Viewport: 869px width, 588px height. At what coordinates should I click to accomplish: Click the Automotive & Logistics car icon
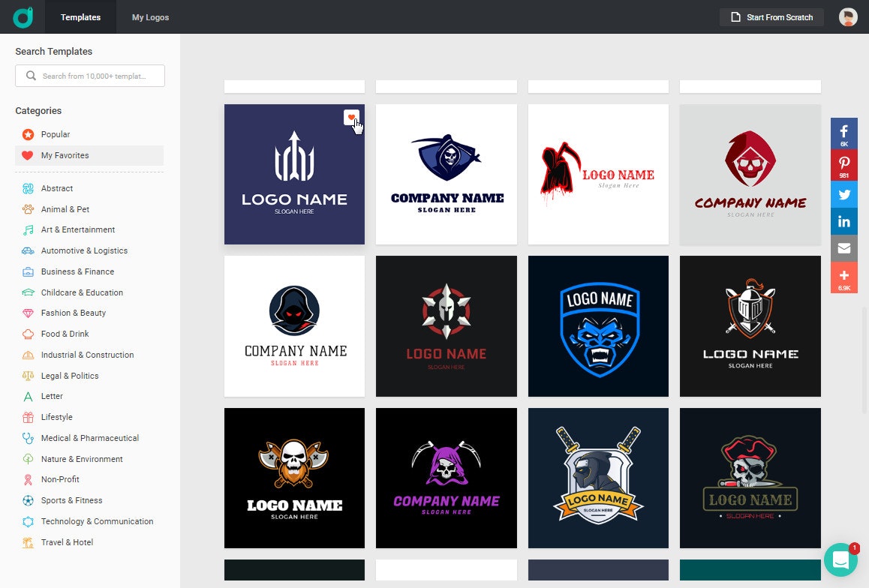coord(28,250)
